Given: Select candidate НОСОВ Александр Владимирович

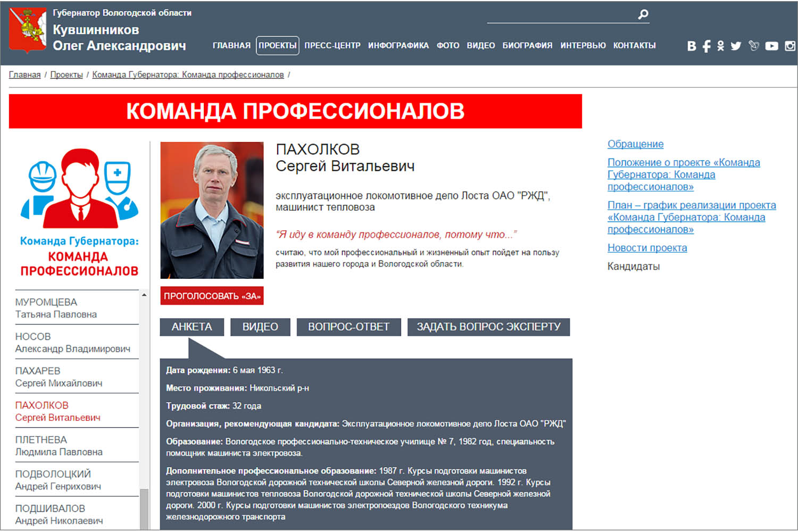Looking at the screenshot, I should point(72,343).
